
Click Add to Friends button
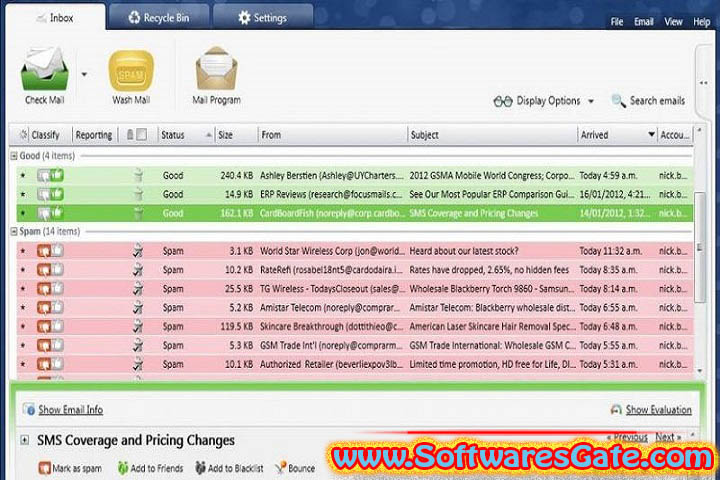151,468
